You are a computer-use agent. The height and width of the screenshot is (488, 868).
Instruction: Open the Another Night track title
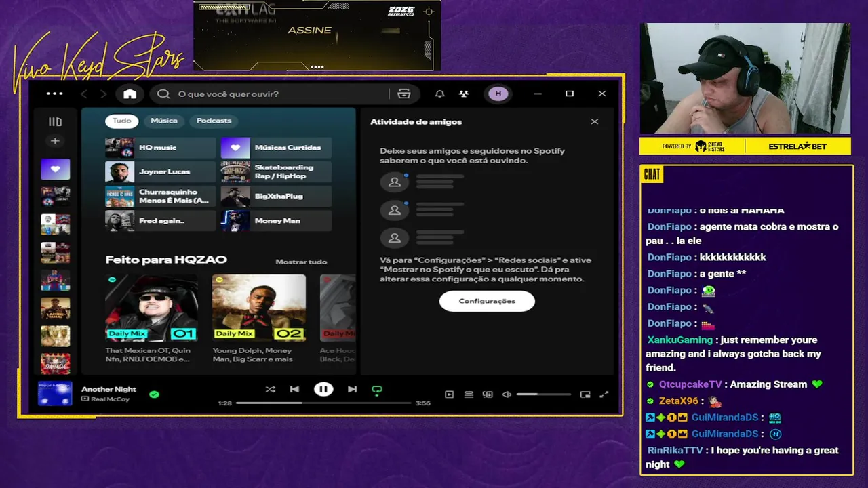(108, 389)
